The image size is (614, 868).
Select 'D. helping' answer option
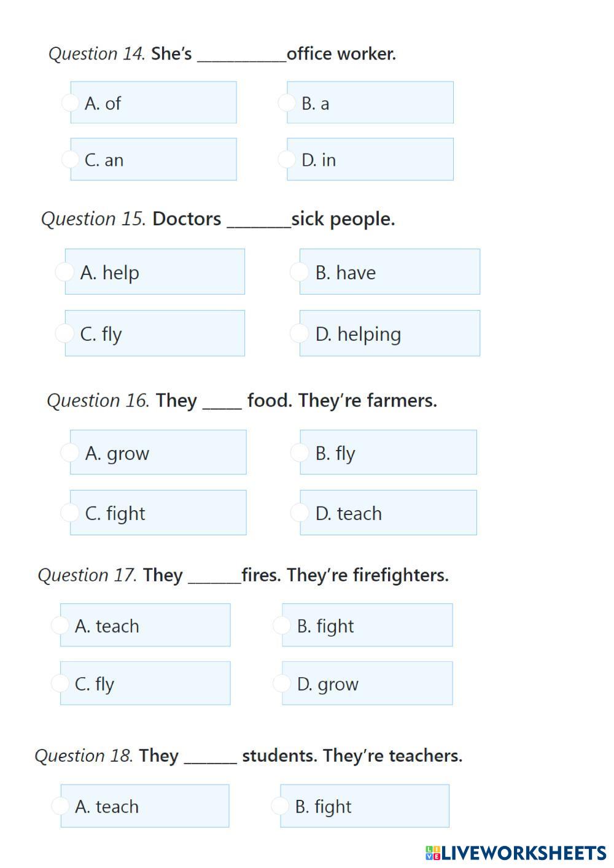(299, 333)
